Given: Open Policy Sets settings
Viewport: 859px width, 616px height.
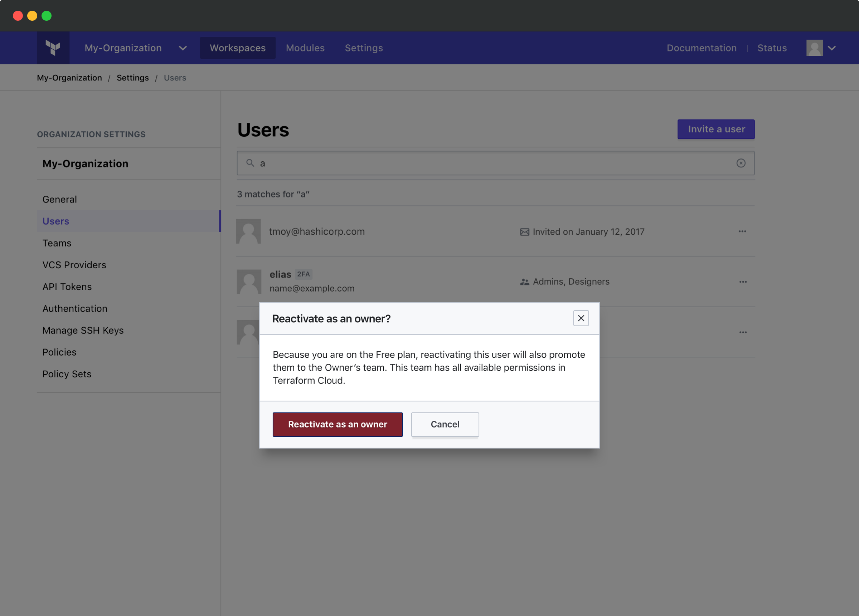Looking at the screenshot, I should point(67,374).
